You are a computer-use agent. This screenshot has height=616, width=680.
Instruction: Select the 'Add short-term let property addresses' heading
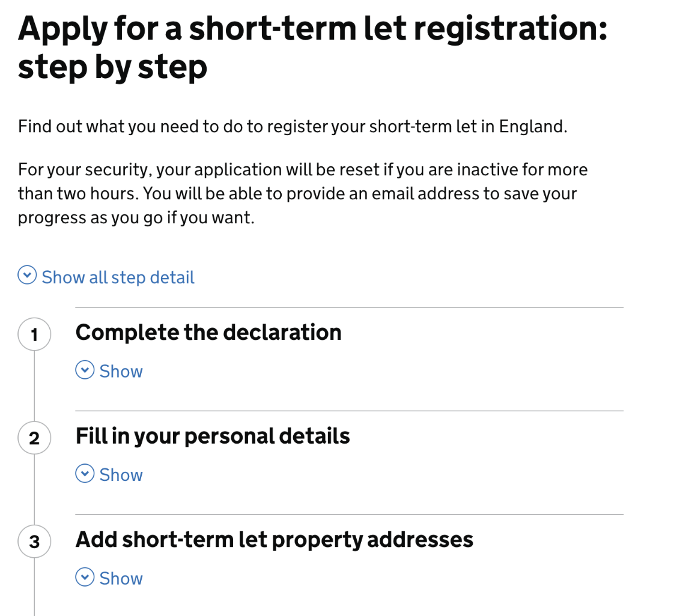click(274, 539)
